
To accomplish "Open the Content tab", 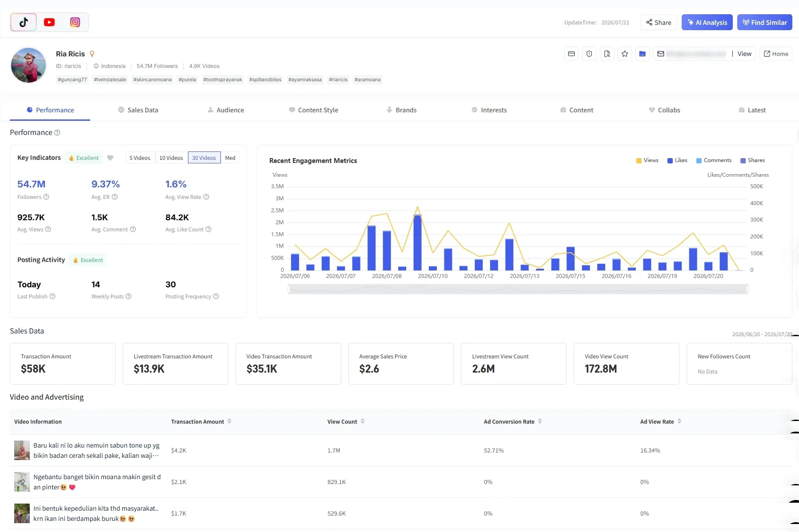I will click(x=576, y=110).
